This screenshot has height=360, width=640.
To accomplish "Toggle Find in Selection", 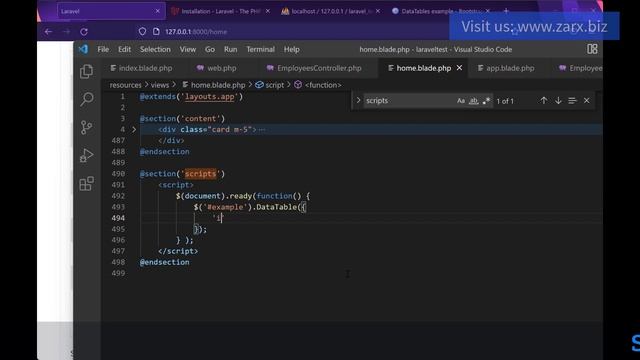I will click(x=572, y=100).
